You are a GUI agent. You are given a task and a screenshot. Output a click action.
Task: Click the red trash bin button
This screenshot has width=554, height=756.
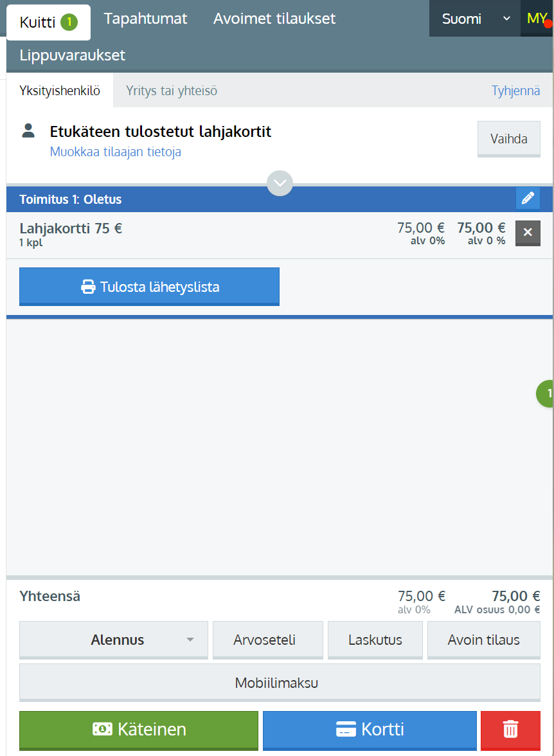coord(510,730)
